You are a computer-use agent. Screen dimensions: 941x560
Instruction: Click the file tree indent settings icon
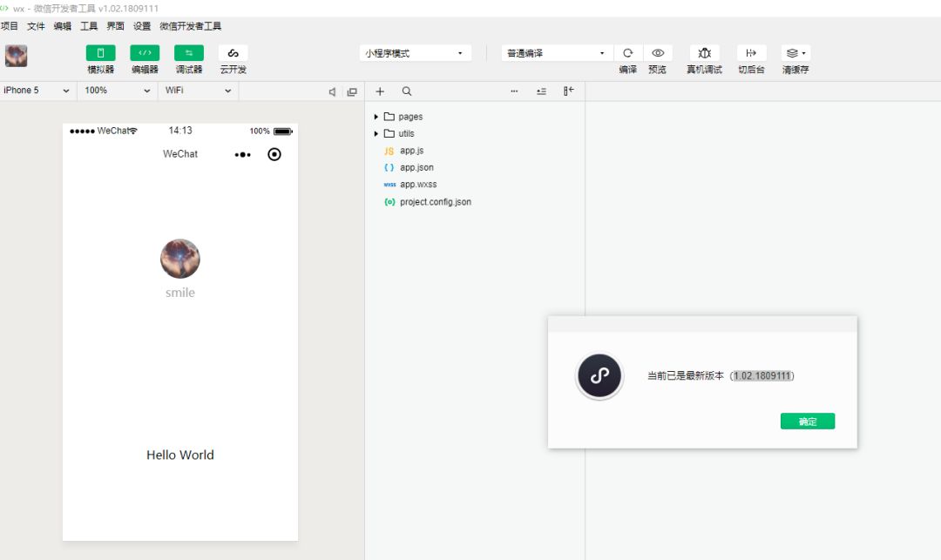point(541,91)
